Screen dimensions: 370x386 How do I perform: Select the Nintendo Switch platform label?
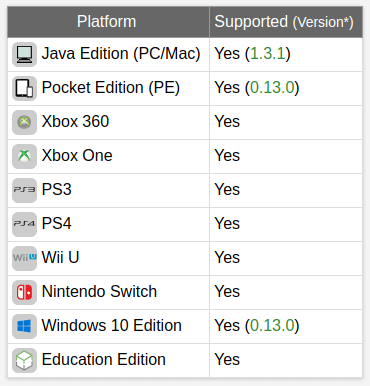click(99, 292)
